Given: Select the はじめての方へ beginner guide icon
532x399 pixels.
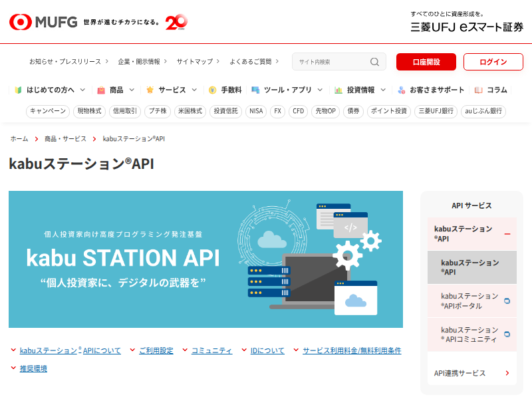Looking at the screenshot, I should 17,89.
